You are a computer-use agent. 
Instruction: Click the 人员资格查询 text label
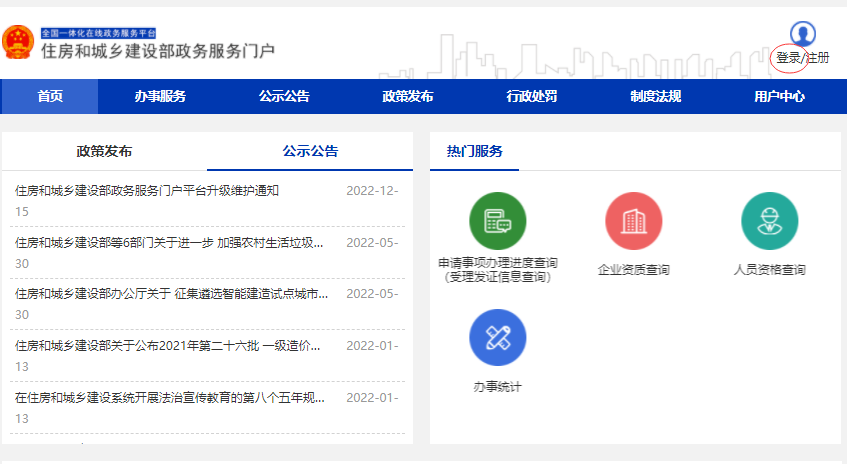(770, 270)
